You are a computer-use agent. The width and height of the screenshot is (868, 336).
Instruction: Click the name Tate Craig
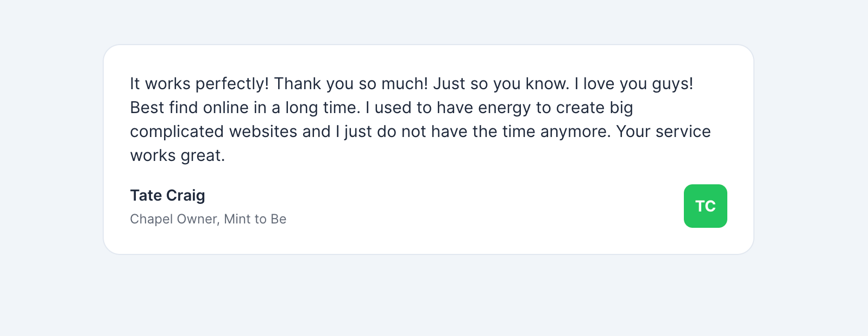point(167,195)
